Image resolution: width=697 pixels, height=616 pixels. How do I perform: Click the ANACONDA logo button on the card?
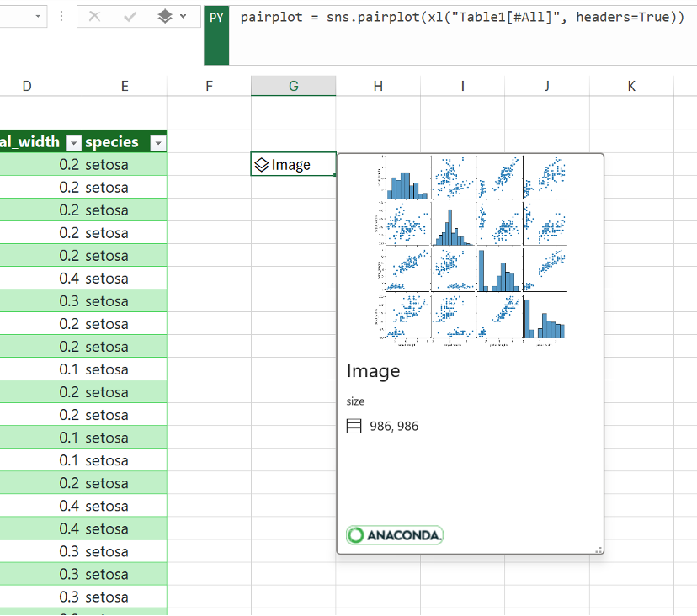(x=394, y=535)
